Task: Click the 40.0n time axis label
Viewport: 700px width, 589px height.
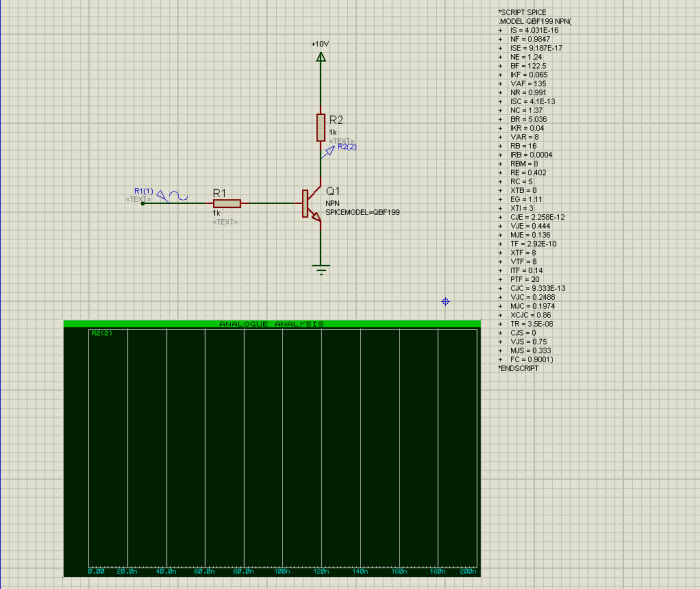Action: click(x=166, y=571)
